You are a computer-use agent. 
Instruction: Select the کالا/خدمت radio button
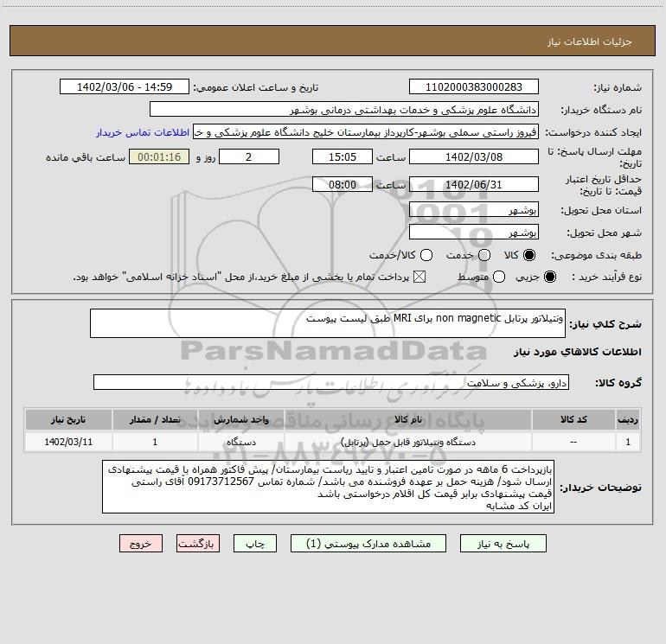[x=426, y=255]
